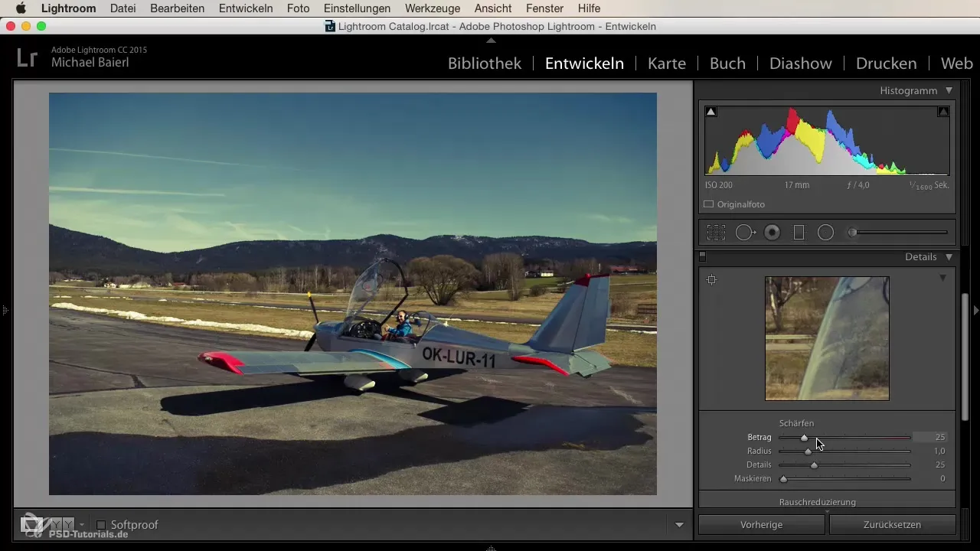The height and width of the screenshot is (551, 980).
Task: Toggle the Details panel on/off switch
Action: pyautogui.click(x=703, y=257)
